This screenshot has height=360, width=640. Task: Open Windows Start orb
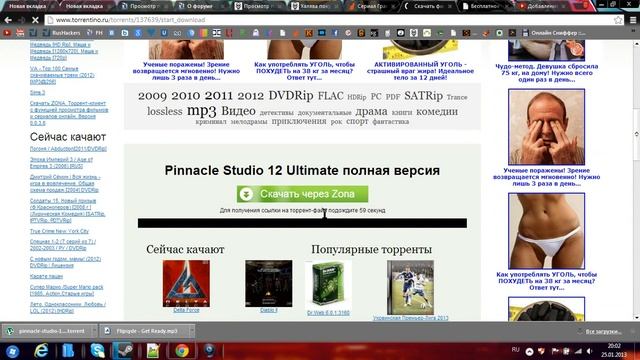tap(13, 351)
